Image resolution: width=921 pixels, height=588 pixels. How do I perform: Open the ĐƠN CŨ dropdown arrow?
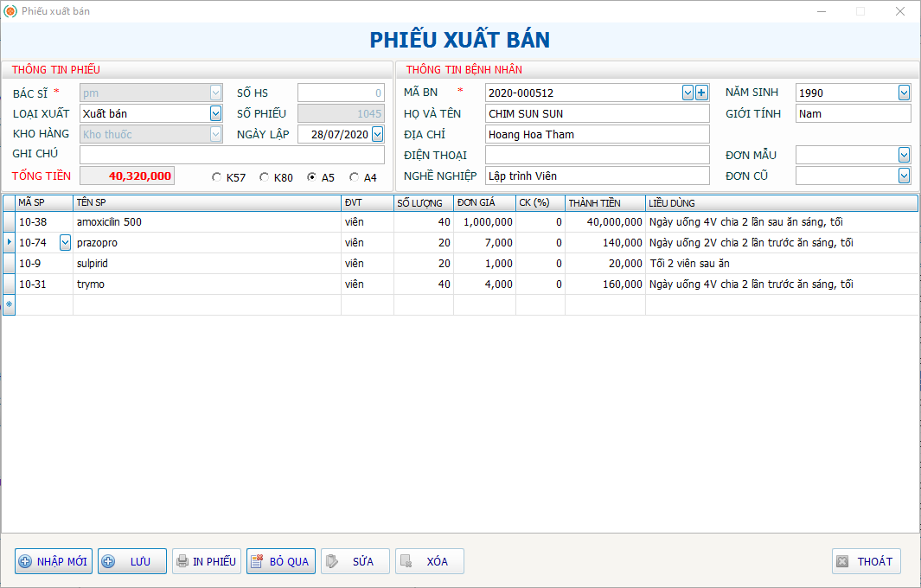[904, 176]
